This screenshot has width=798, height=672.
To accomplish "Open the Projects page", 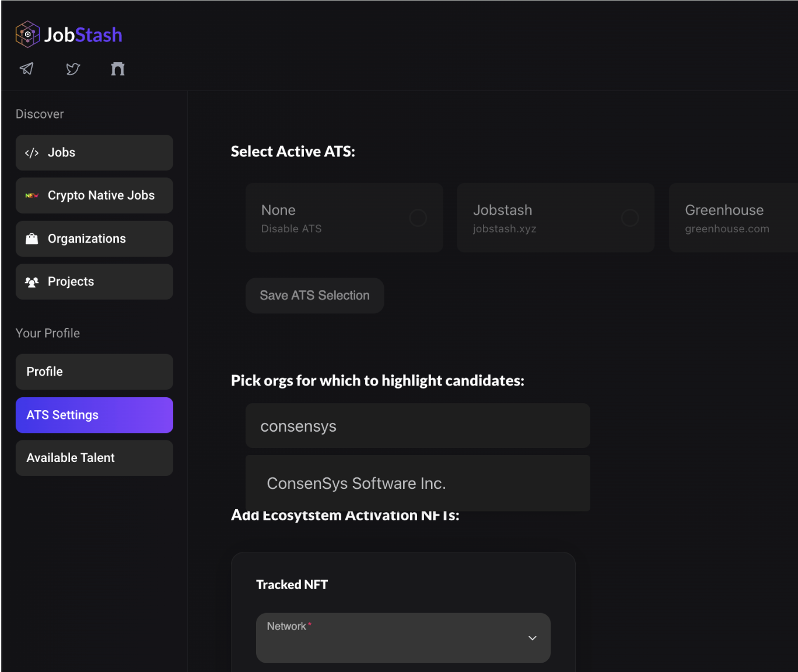I will click(x=94, y=282).
